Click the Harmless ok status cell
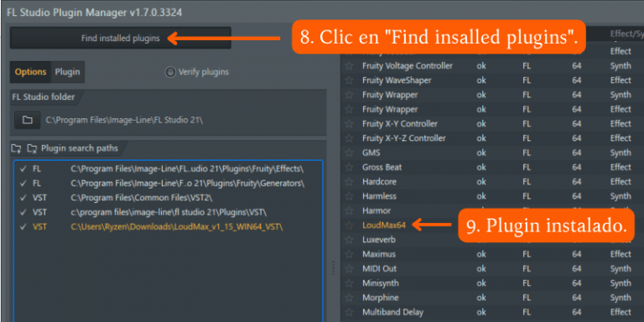The width and height of the screenshot is (644, 322). [481, 196]
